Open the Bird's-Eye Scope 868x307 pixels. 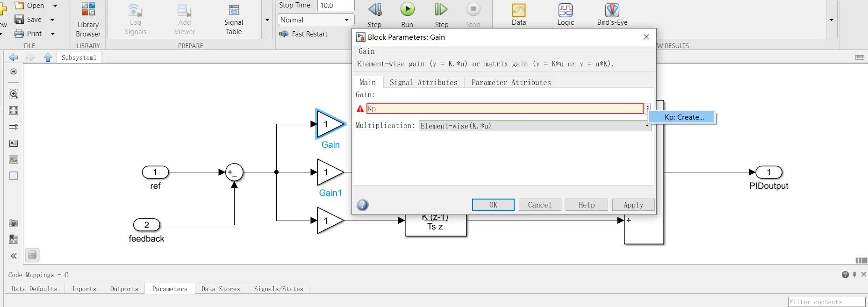(612, 14)
